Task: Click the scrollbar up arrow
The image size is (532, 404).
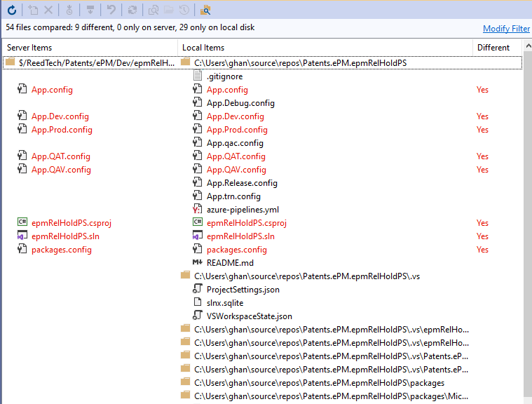Action: click(x=528, y=46)
